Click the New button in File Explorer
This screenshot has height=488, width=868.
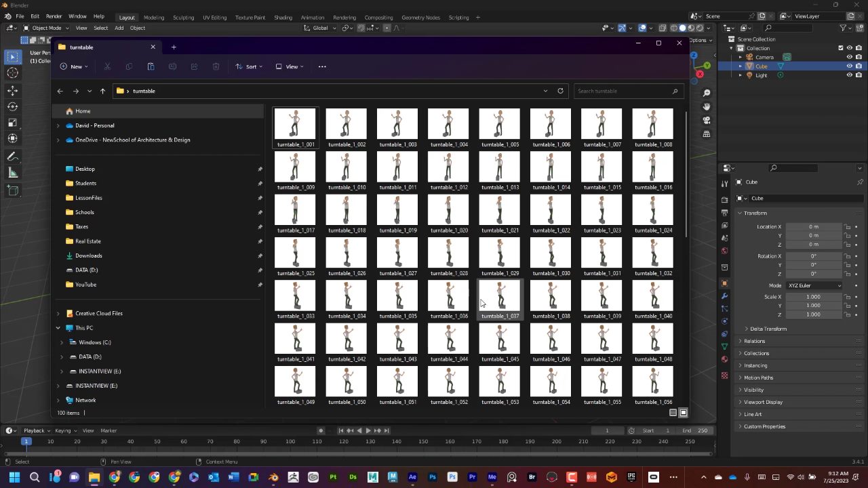(x=76, y=66)
